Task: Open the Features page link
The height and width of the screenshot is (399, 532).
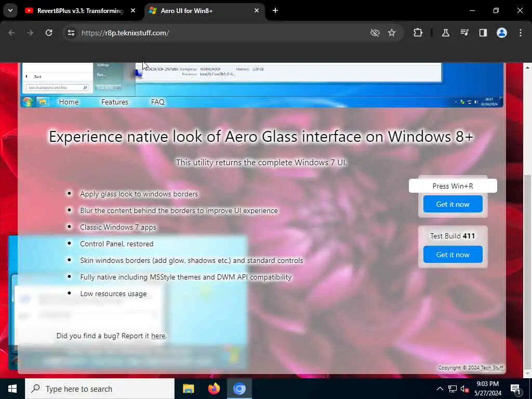Action: tap(115, 102)
